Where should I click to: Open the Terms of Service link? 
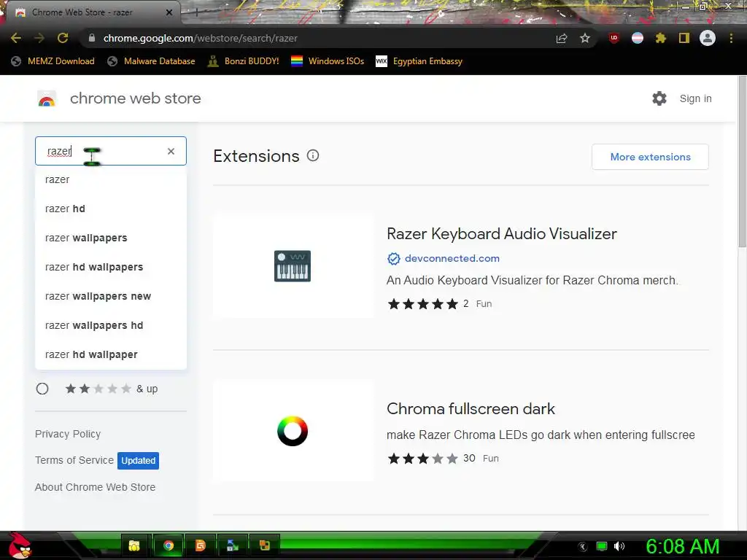coord(74,460)
